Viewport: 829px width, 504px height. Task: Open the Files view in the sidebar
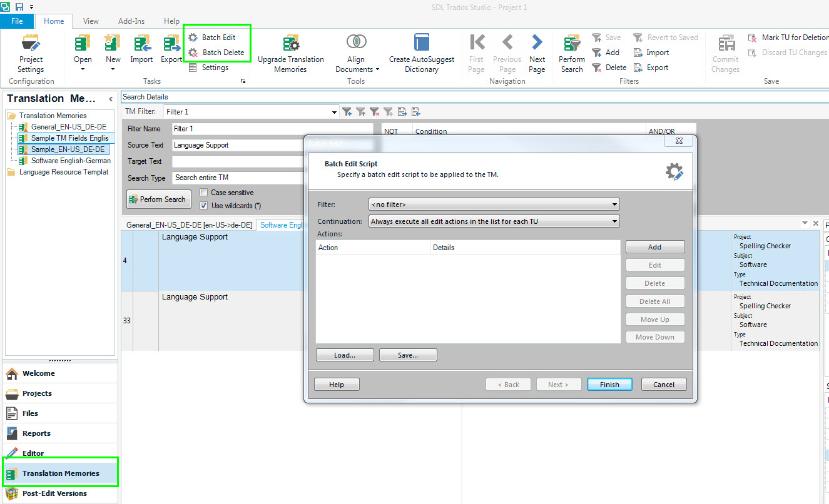pos(60,413)
